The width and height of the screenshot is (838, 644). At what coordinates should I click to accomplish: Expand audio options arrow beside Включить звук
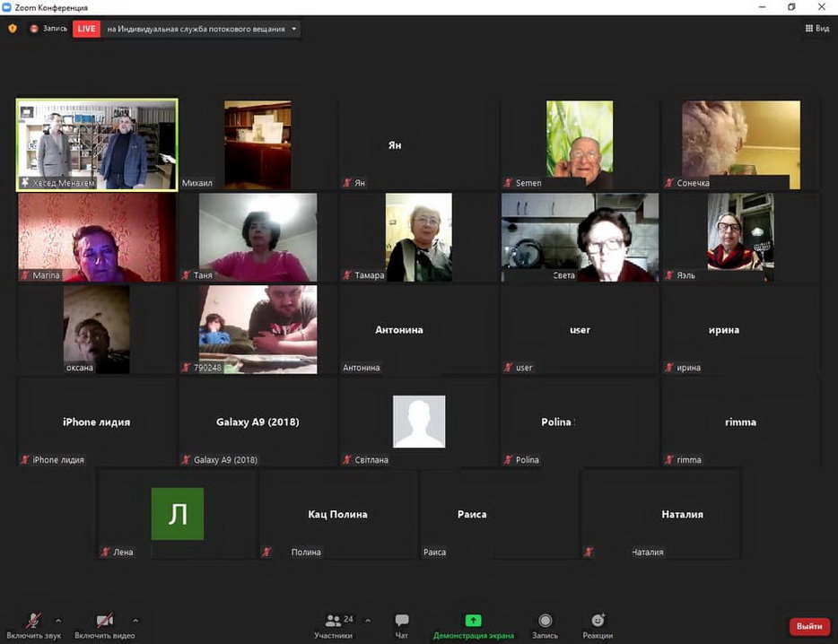tap(58, 620)
